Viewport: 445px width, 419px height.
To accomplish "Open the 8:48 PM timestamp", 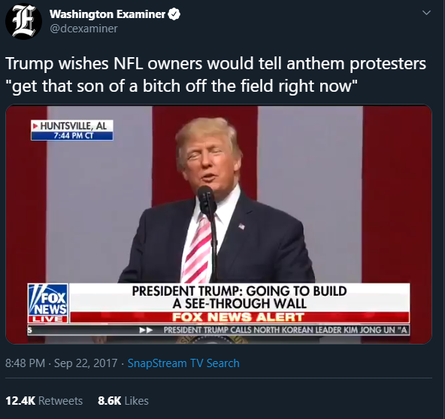I will (25, 363).
